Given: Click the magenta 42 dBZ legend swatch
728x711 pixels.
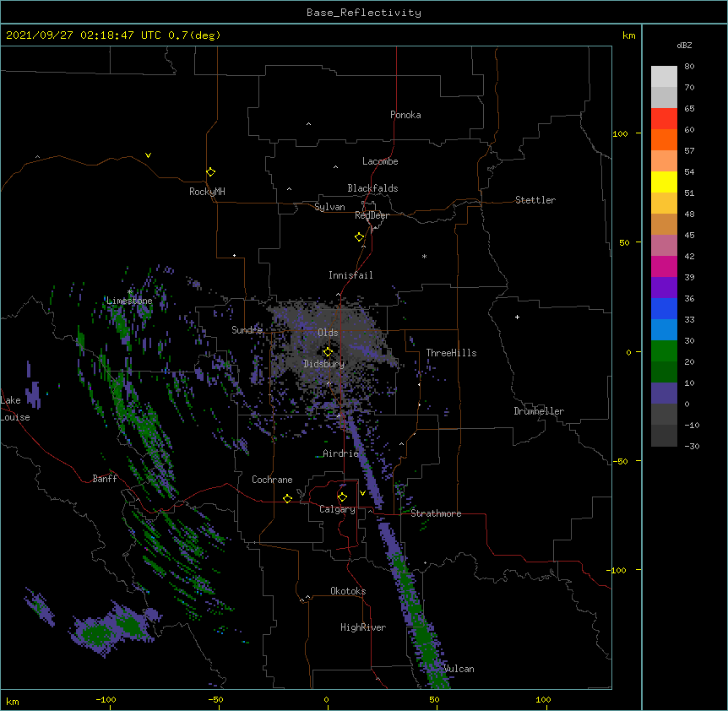Looking at the screenshot, I should pyautogui.click(x=664, y=266).
